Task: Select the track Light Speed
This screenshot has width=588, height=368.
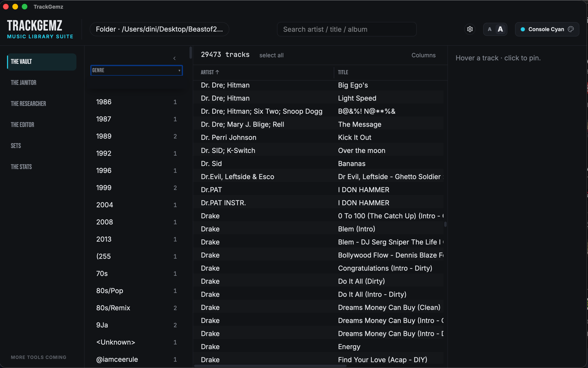Action: coord(318,98)
